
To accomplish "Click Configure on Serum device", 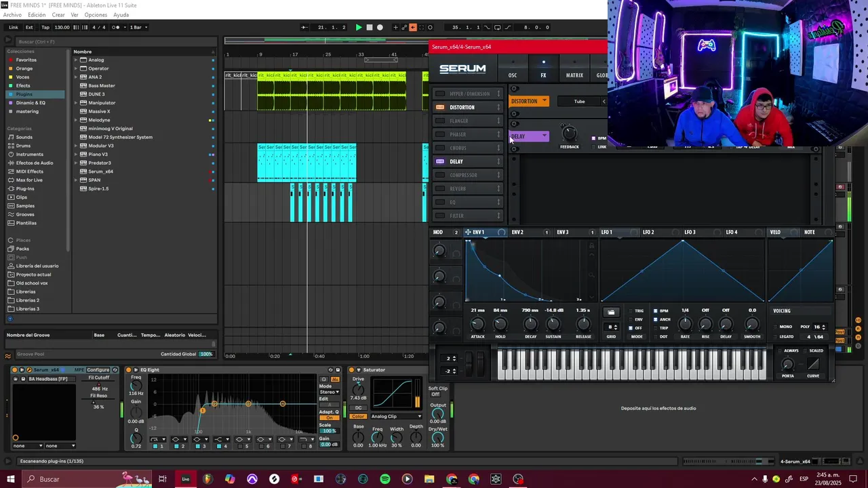I will pos(98,370).
